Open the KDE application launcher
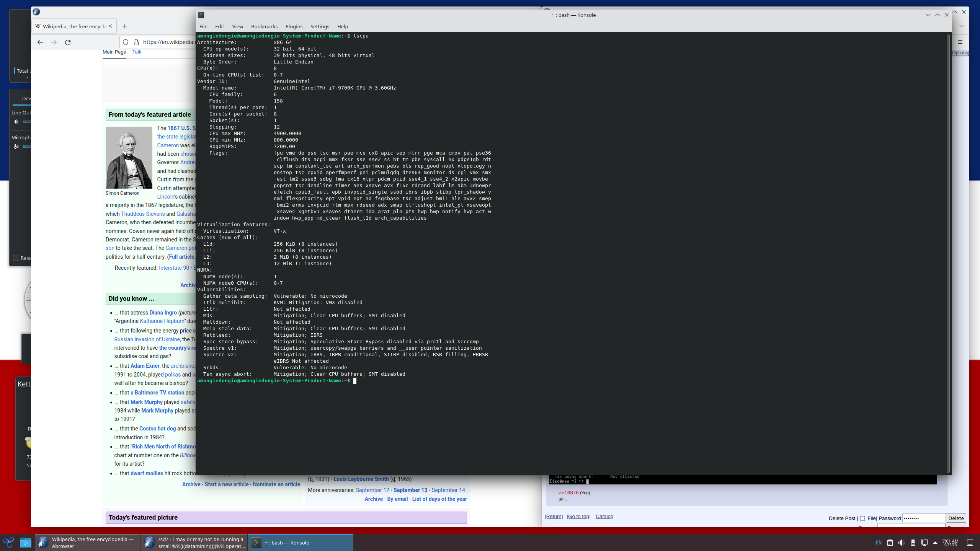Screen dimensions: 980x551 pos(8,543)
